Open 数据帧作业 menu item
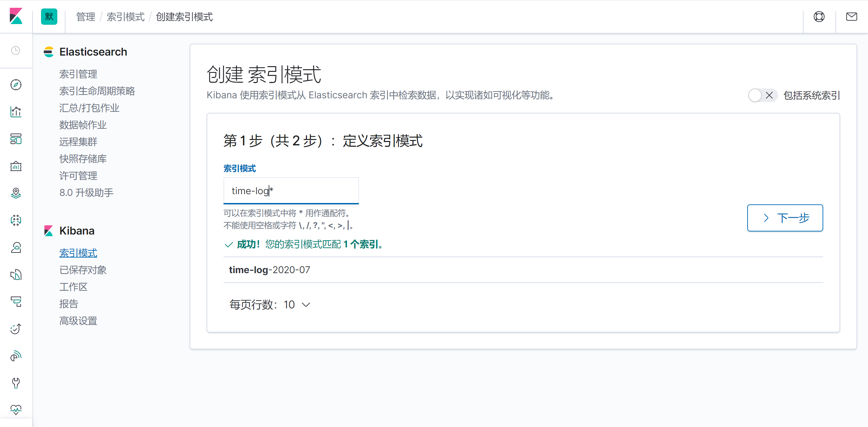The height and width of the screenshot is (427, 868). [x=83, y=125]
